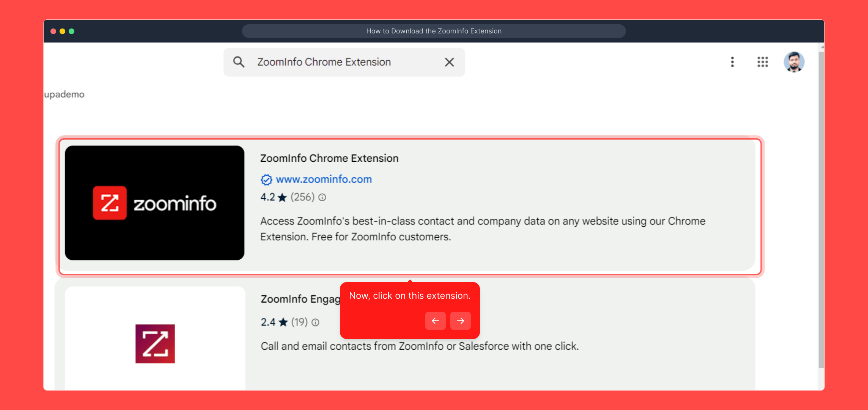Viewport: 868px width, 410px height.
Task: Open the Google apps grid
Action: (x=763, y=62)
